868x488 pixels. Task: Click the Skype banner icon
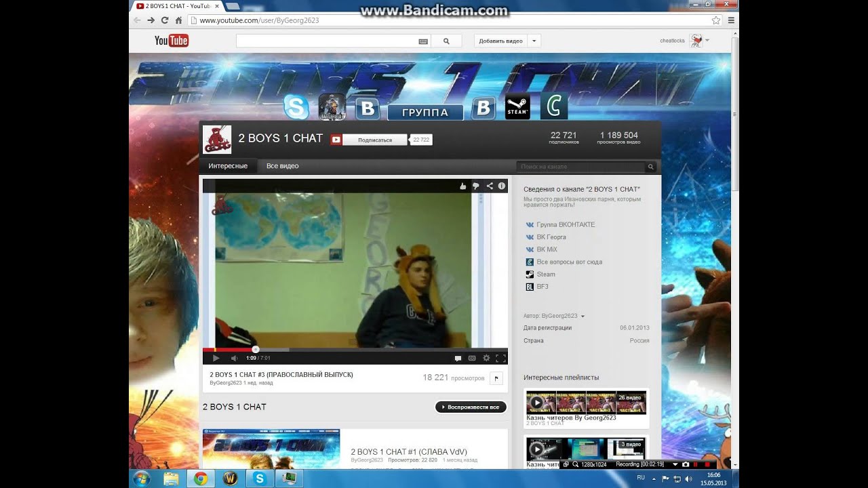[x=296, y=107]
